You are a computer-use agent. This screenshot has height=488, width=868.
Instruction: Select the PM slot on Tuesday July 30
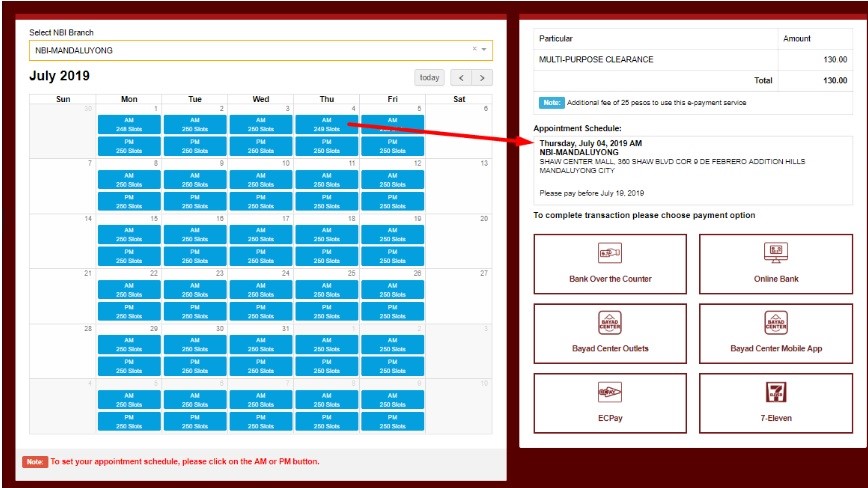(x=195, y=366)
